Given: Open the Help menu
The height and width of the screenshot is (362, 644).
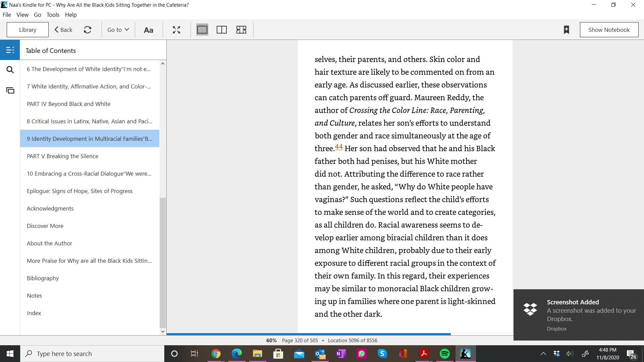Looking at the screenshot, I should coord(71,15).
